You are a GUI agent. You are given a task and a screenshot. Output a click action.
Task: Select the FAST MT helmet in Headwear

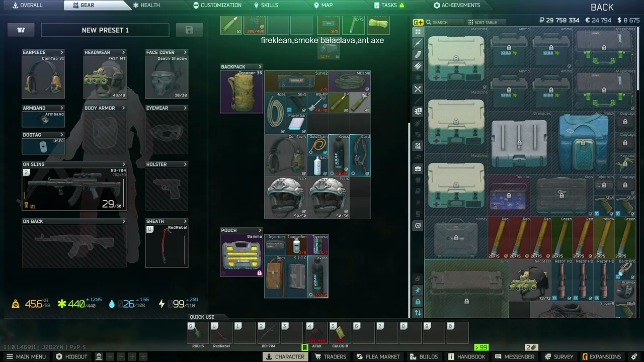pos(105,77)
